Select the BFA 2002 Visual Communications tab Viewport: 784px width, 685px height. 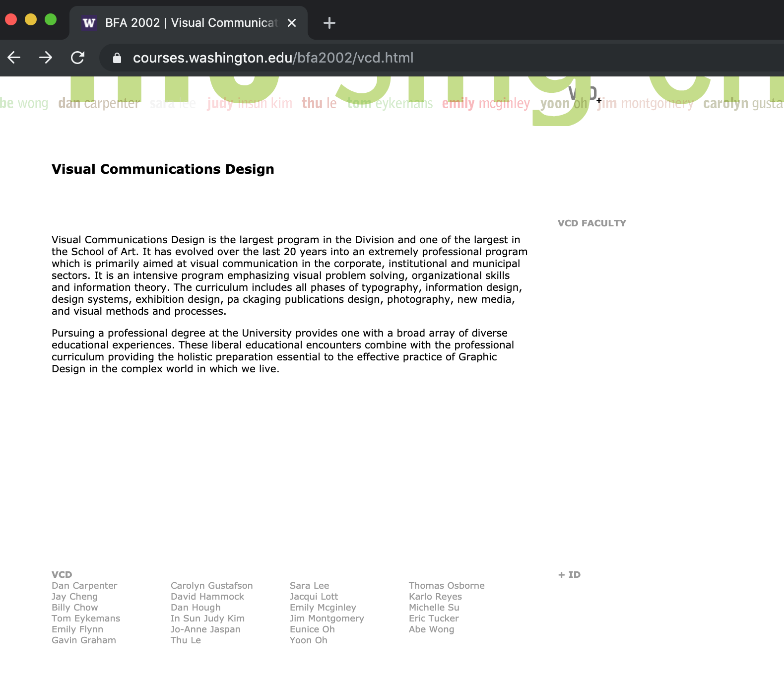(189, 23)
